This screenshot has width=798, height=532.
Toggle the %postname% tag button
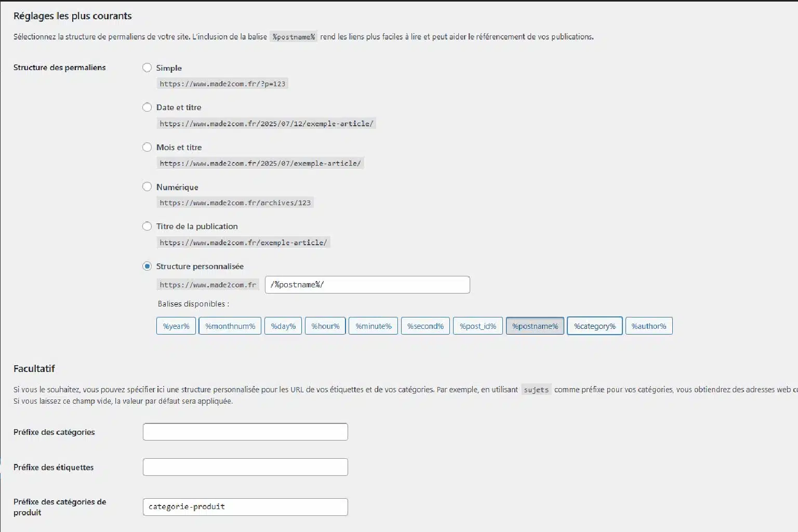(x=535, y=326)
